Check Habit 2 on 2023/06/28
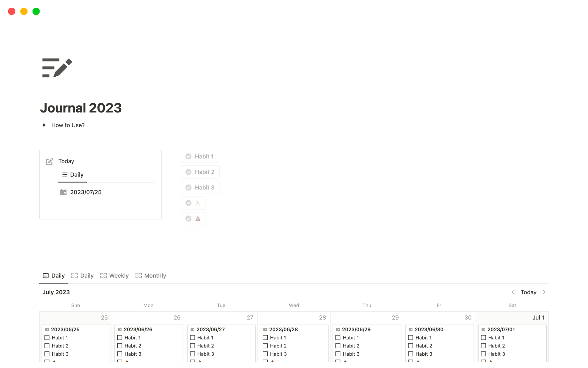Image resolution: width=588 pixels, height=368 pixels. click(x=265, y=346)
